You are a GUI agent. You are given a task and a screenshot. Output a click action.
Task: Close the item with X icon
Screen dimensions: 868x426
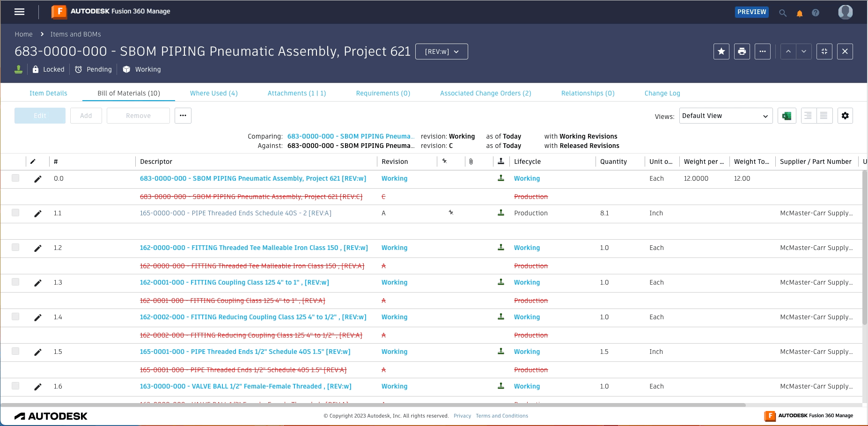[x=845, y=51]
